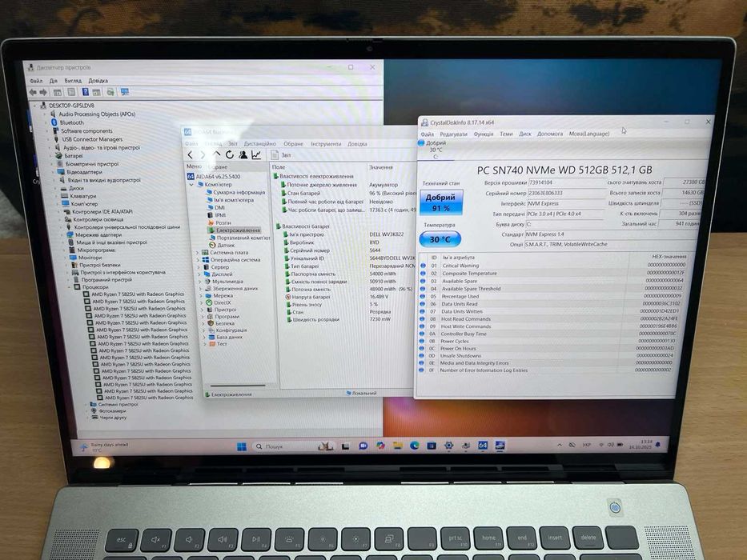
Task: Click the Звіт report button in AIDA64
Action: (x=281, y=154)
